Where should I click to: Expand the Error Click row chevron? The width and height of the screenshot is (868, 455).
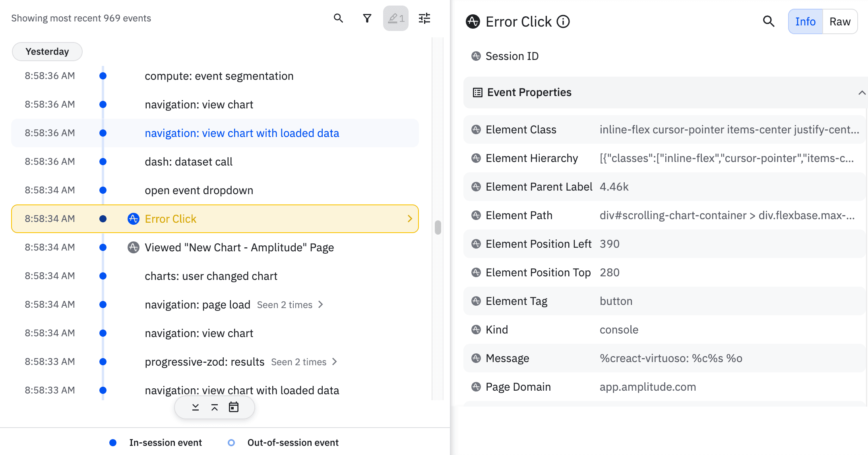tap(410, 219)
